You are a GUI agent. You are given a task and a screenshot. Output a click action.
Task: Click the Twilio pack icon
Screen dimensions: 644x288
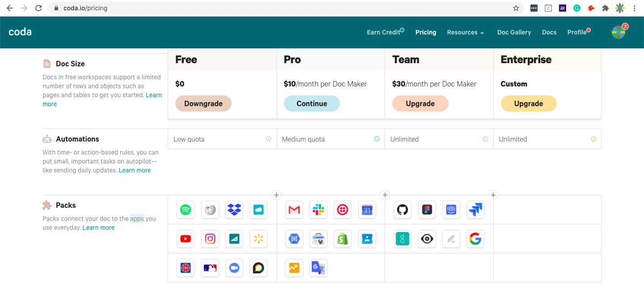343,210
